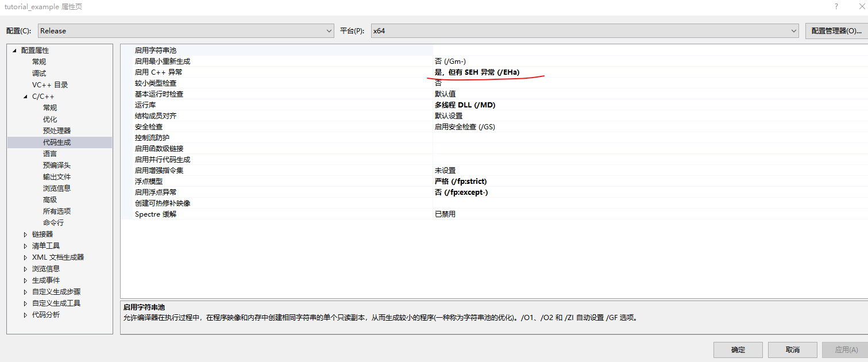Click the dialog help question mark icon
The width and height of the screenshot is (868, 362).
pyautogui.click(x=836, y=6)
